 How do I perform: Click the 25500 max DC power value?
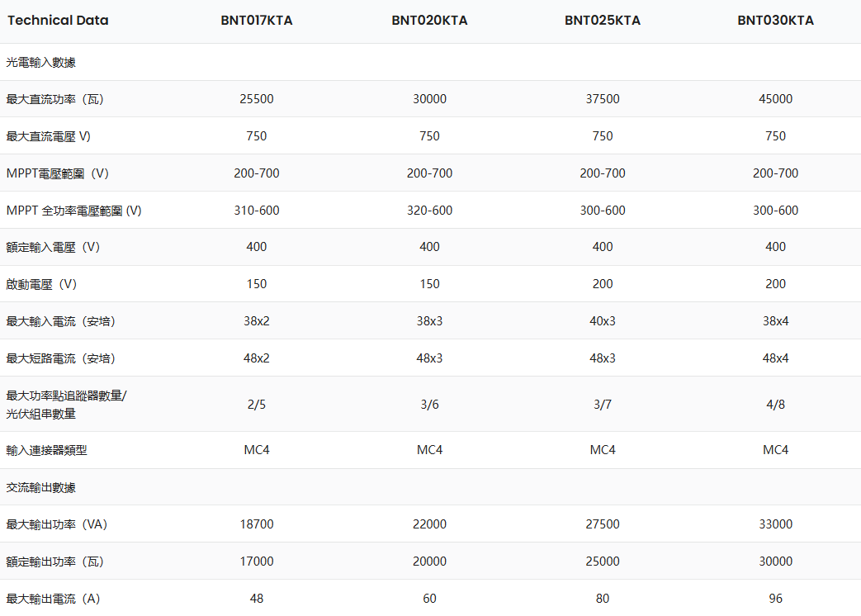(x=257, y=99)
